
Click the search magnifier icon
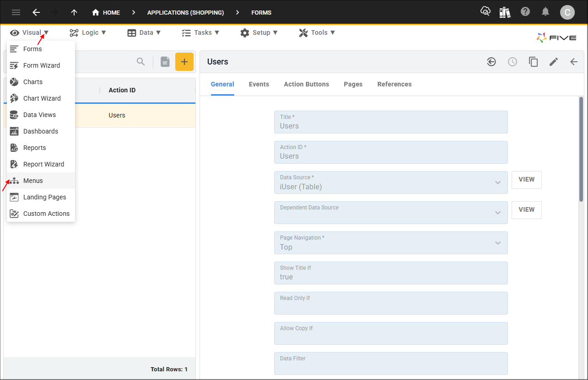point(141,62)
